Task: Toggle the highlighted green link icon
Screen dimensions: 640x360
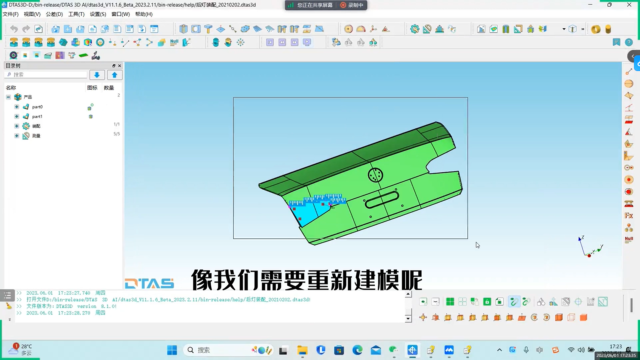Action: tap(514, 302)
